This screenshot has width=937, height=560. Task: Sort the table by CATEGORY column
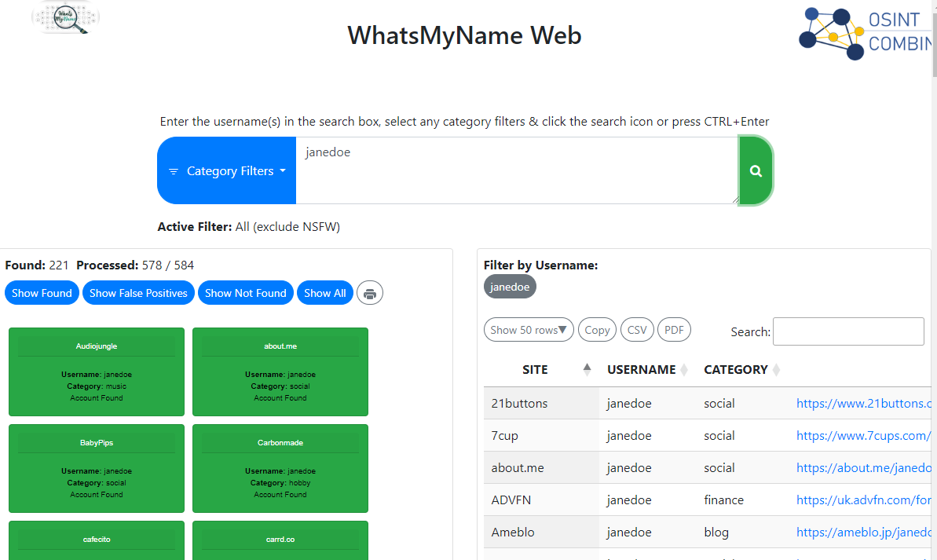pyautogui.click(x=741, y=370)
